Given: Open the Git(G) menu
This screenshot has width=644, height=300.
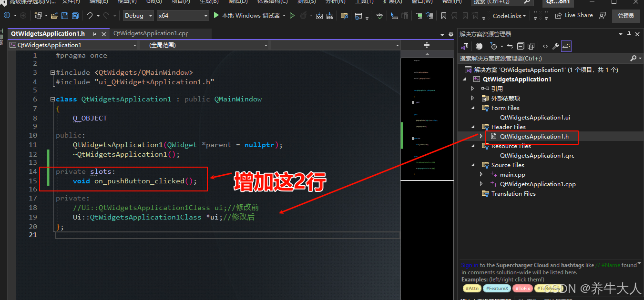Looking at the screenshot, I should 154,2.
